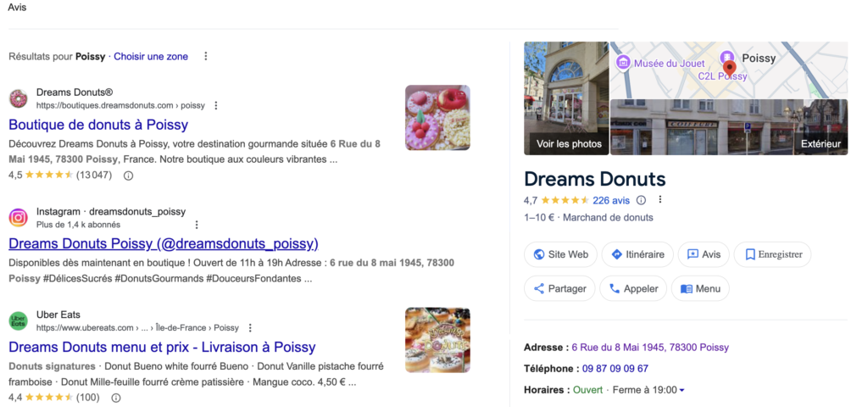The width and height of the screenshot is (868, 407).
Task: Click the Uber Eats logo icon
Action: point(18,321)
